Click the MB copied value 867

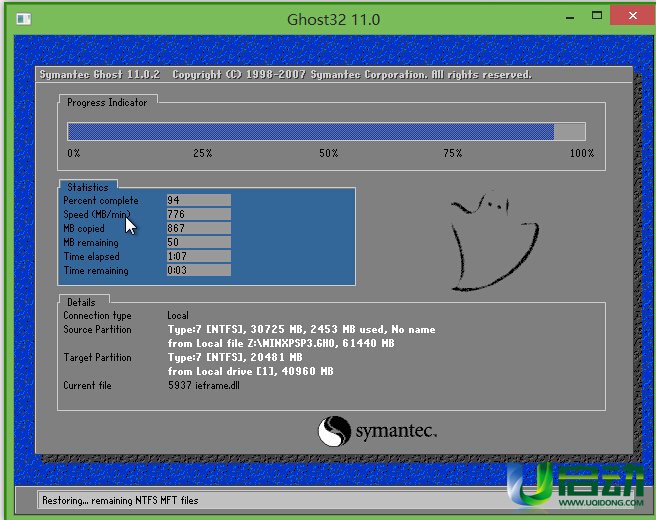(x=199, y=228)
